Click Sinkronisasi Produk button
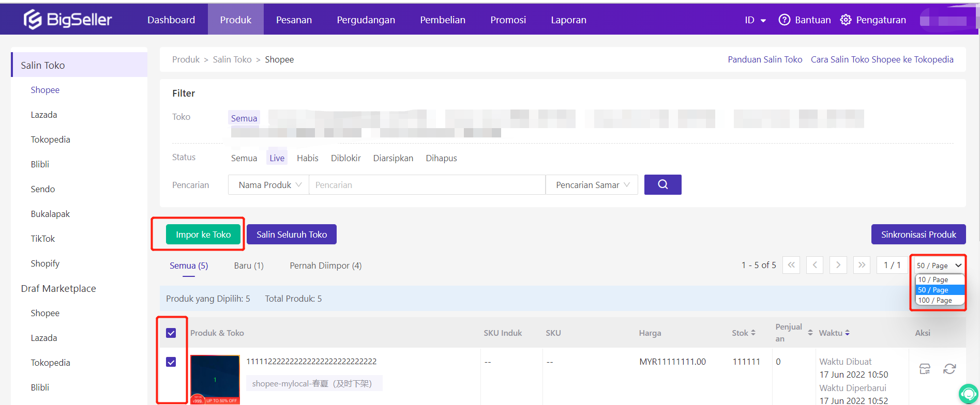The image size is (980, 405). point(918,234)
